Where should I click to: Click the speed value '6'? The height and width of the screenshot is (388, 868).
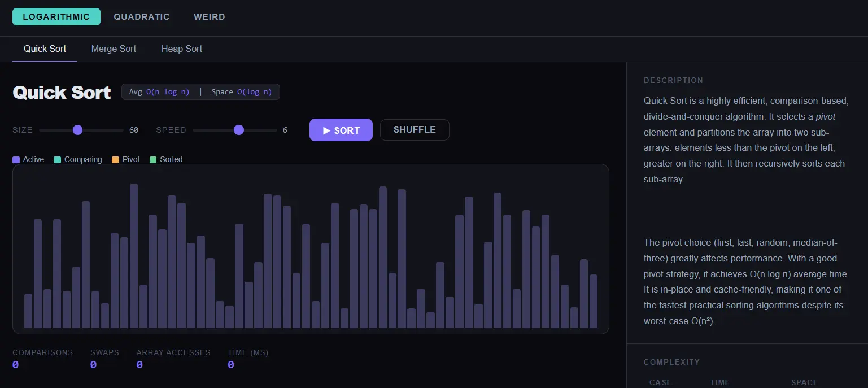tap(285, 130)
